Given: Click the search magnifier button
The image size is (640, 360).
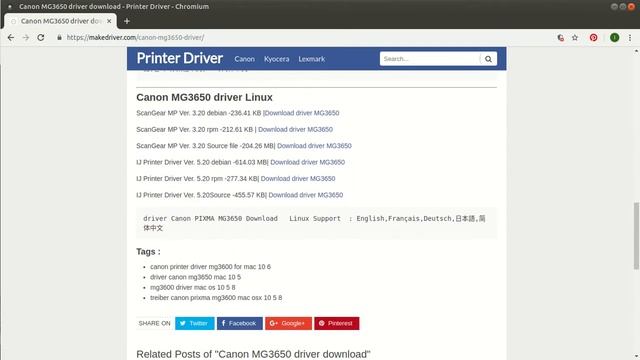Looking at the screenshot, I should coord(488,59).
